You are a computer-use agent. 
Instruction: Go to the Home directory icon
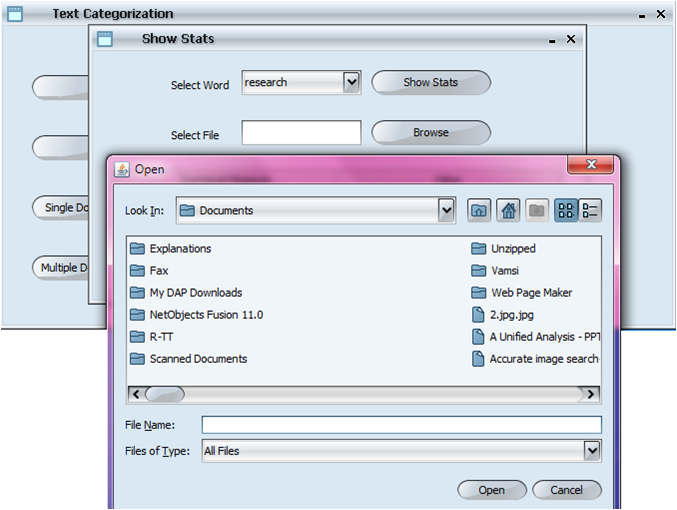coord(508,210)
